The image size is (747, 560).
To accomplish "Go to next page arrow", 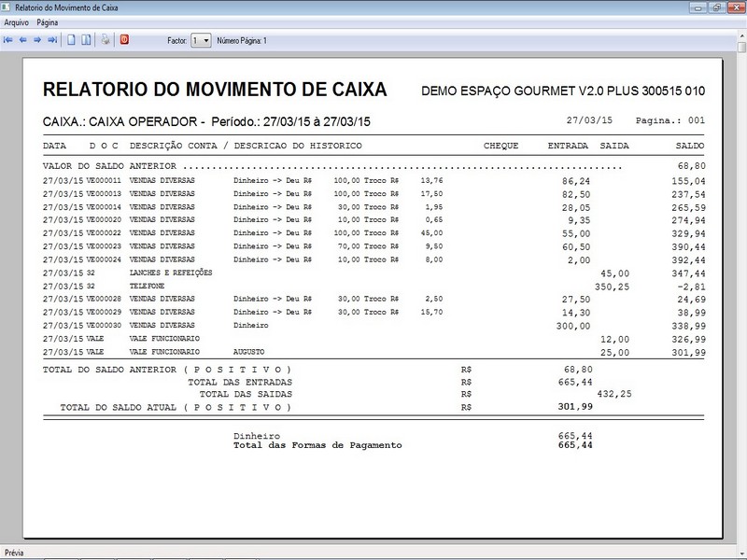I will coord(37,40).
